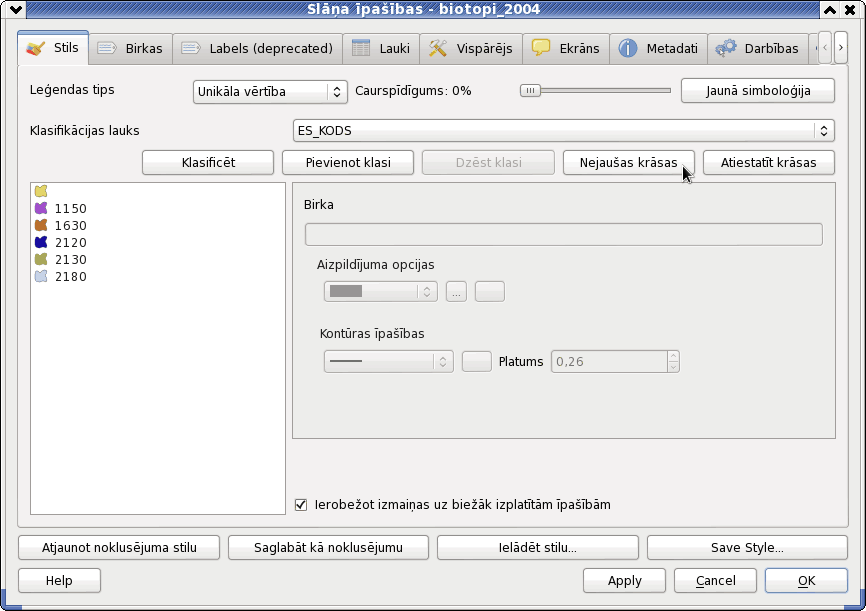Image resolution: width=866 pixels, height=611 pixels.
Task: Toggle 'Ierobežot izmaiņas' checkbox
Action: click(x=301, y=504)
